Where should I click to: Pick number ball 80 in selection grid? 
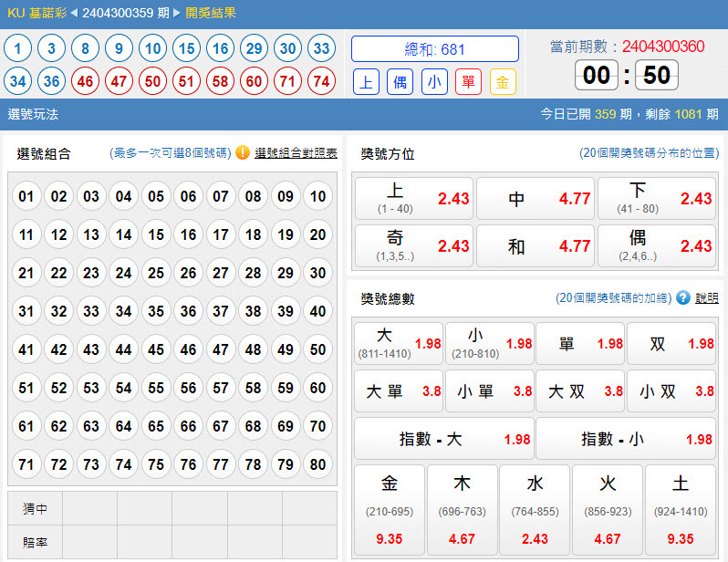(x=317, y=464)
